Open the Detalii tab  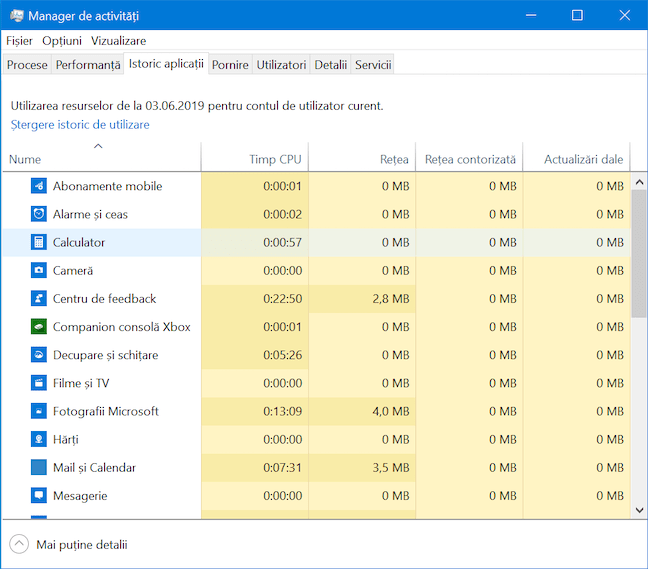tap(331, 65)
